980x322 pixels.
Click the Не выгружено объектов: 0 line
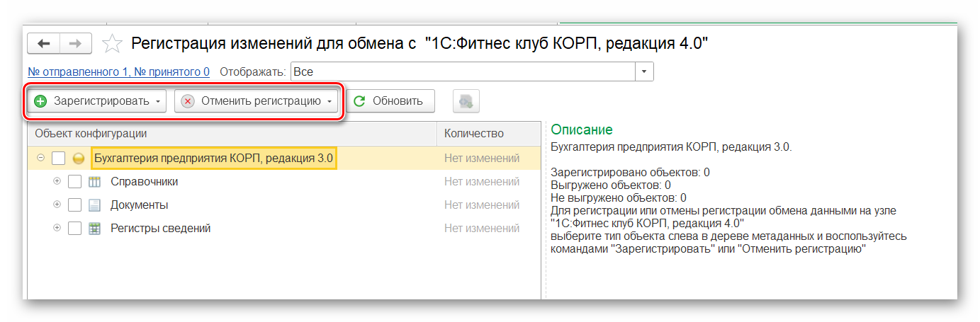(x=619, y=197)
